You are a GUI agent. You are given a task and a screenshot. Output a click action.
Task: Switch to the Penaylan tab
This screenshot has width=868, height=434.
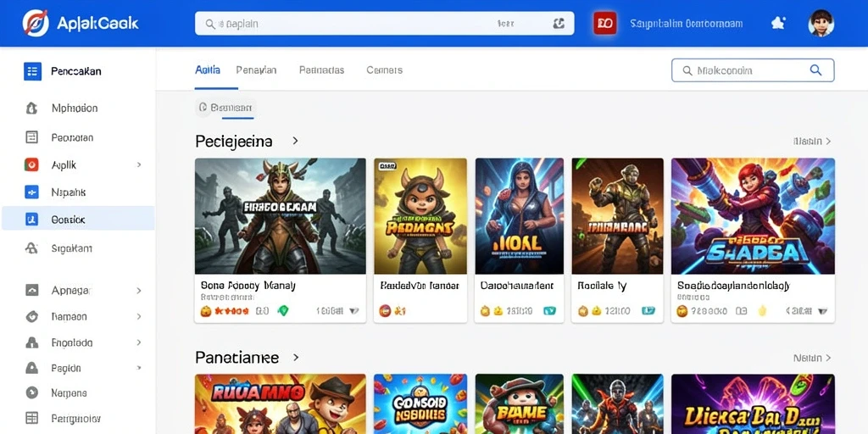(256, 70)
